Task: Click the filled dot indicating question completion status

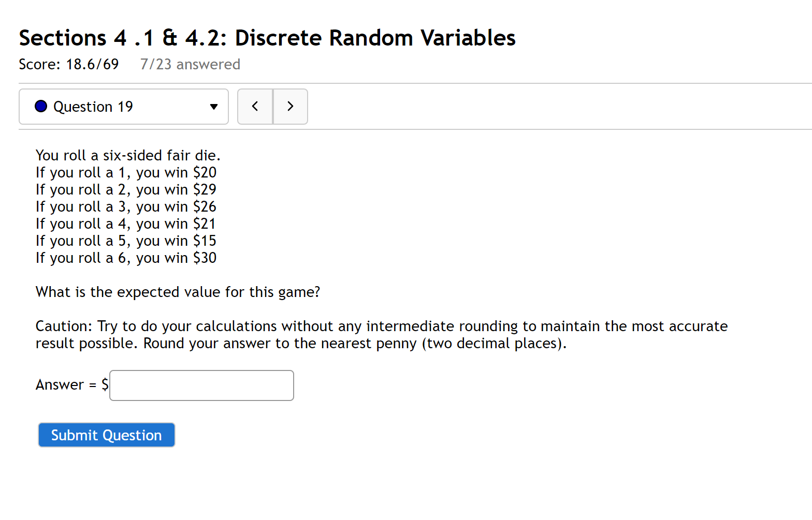Action: coord(40,106)
